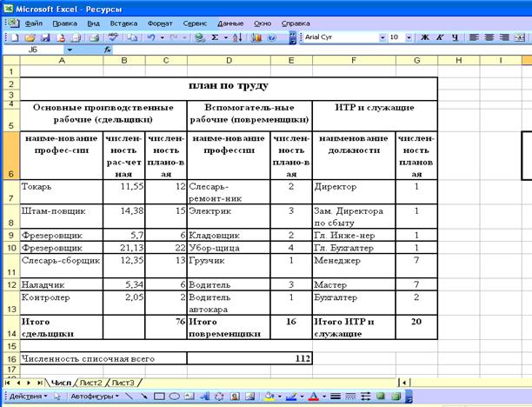Select the Rectangle drawing tool
Viewport: 532px width, 407px height.
159,397
